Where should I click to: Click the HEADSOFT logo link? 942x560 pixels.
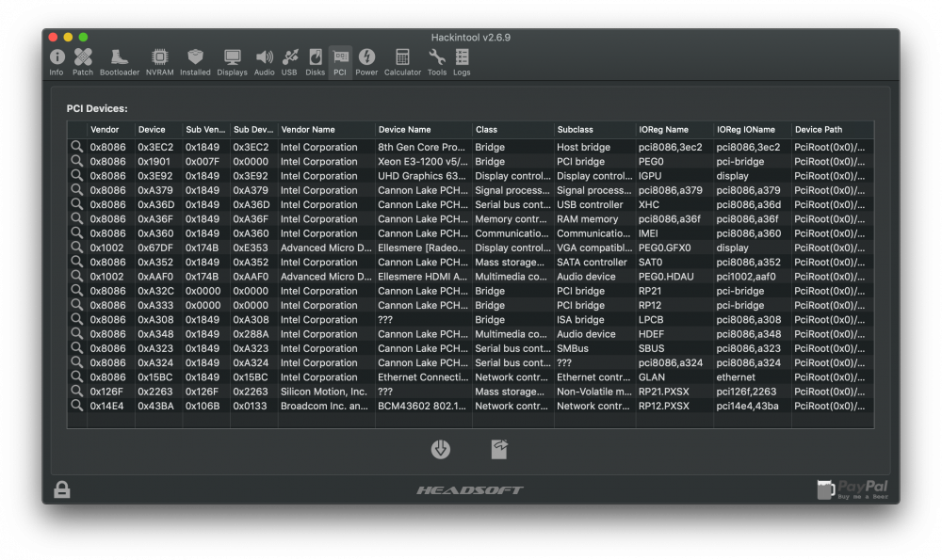(470, 490)
